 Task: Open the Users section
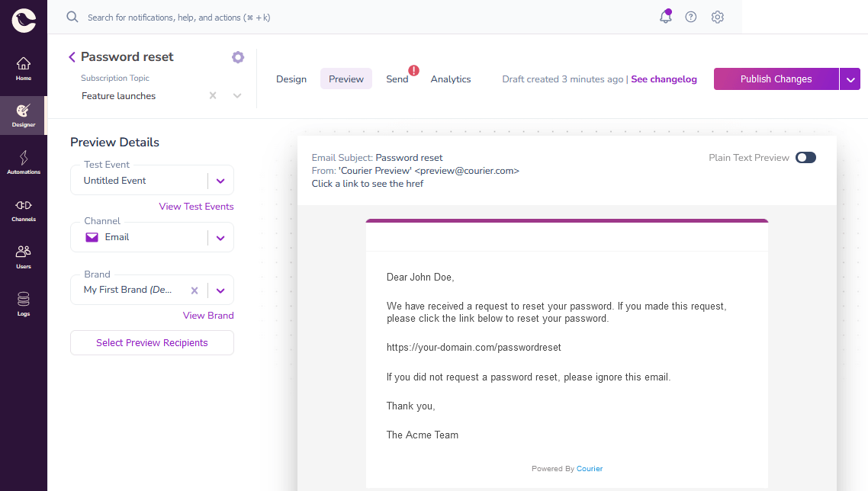[x=24, y=256]
